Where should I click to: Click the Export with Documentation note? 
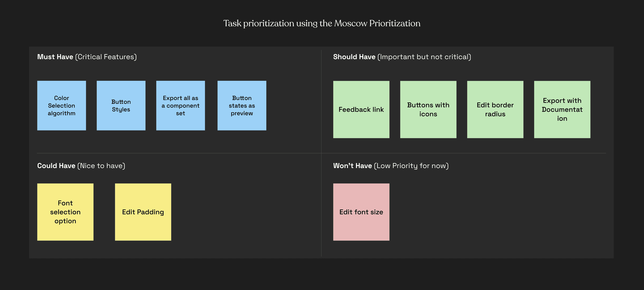[562, 109]
